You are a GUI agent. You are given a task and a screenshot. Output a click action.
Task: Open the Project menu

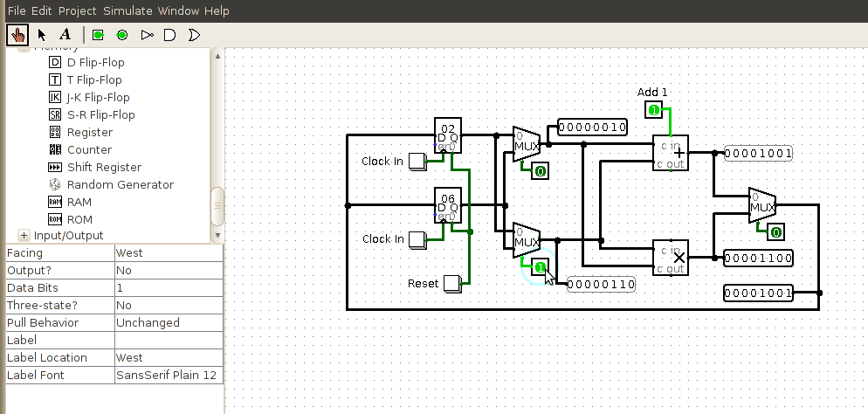(x=78, y=10)
